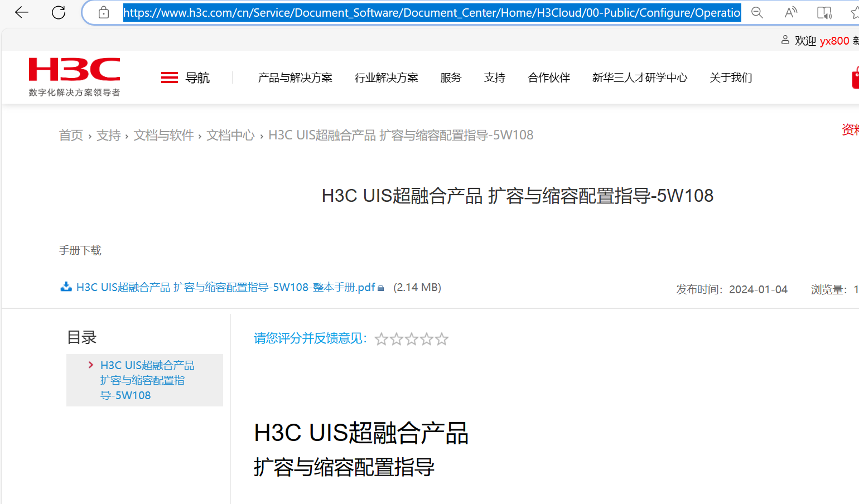Open the zoom magnifier icon in address bar
The height and width of the screenshot is (504, 859).
(757, 12)
